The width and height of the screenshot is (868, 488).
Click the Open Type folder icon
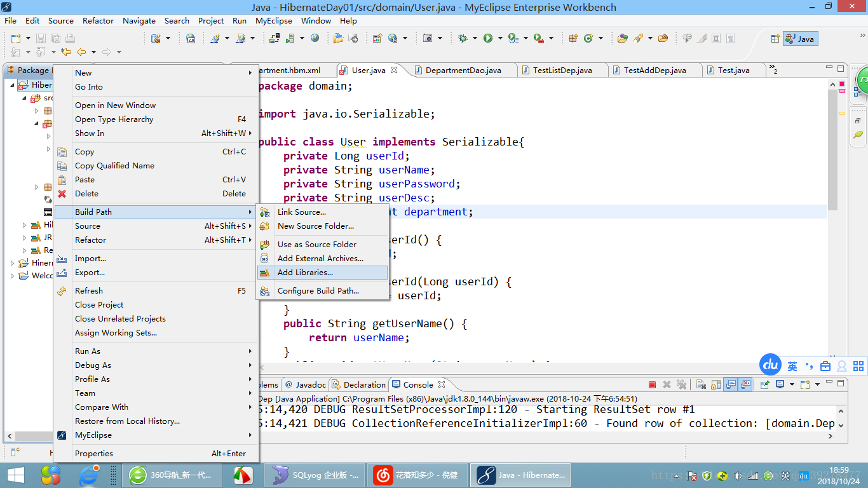click(623, 38)
